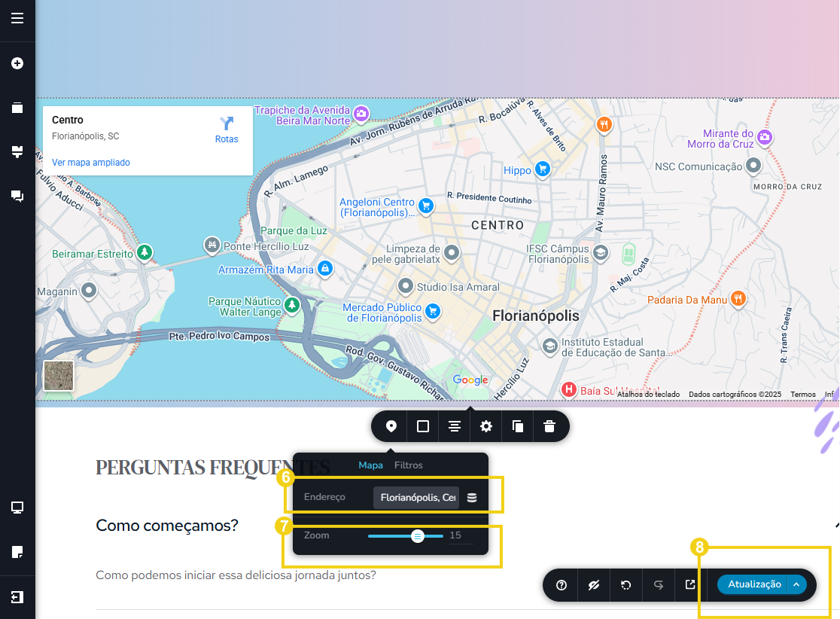Switch to the Mapa tab
Viewport: 840px width, 619px height.
pos(371,465)
